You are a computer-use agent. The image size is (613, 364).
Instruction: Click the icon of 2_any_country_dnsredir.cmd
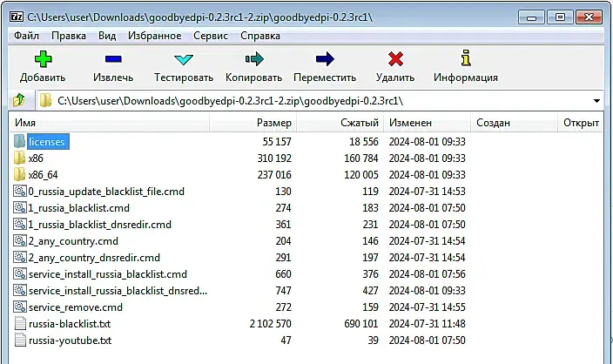(20, 257)
